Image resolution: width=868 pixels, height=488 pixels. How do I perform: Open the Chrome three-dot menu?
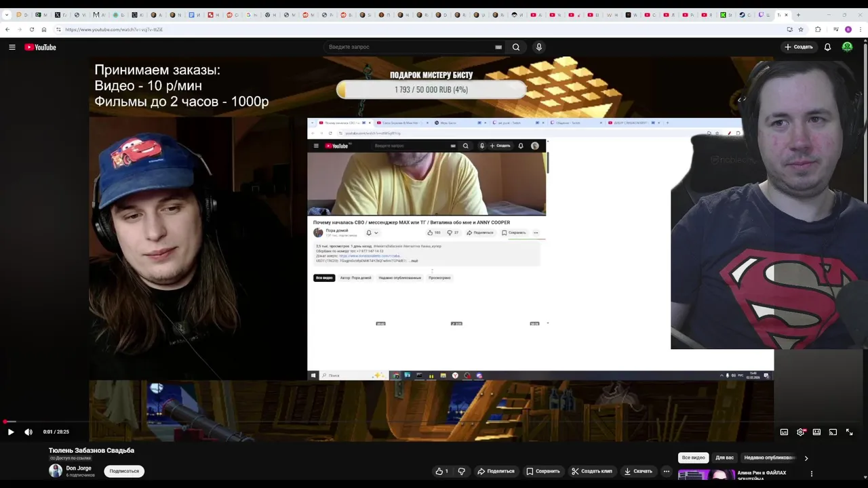tap(861, 29)
